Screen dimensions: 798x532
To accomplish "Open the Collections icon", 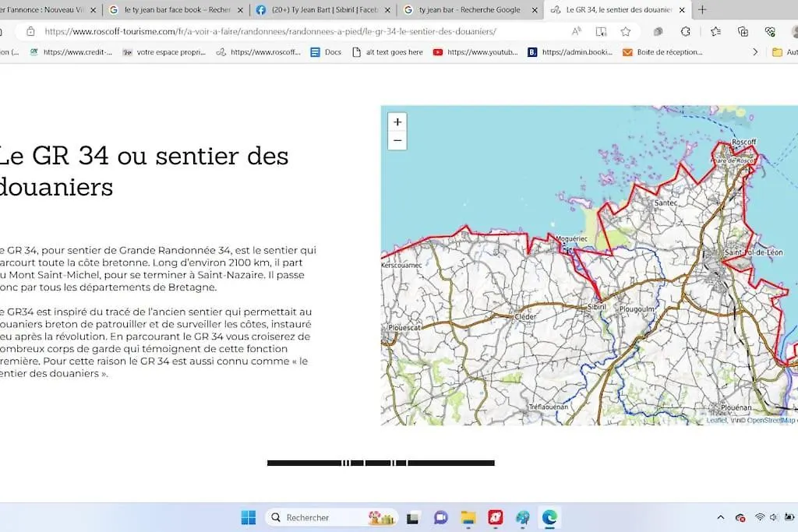I will 743,31.
